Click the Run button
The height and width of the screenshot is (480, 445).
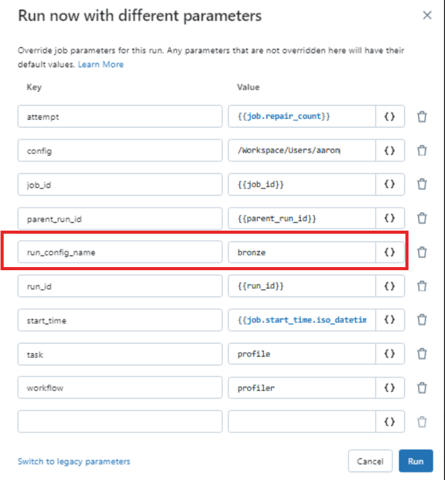pos(416,461)
